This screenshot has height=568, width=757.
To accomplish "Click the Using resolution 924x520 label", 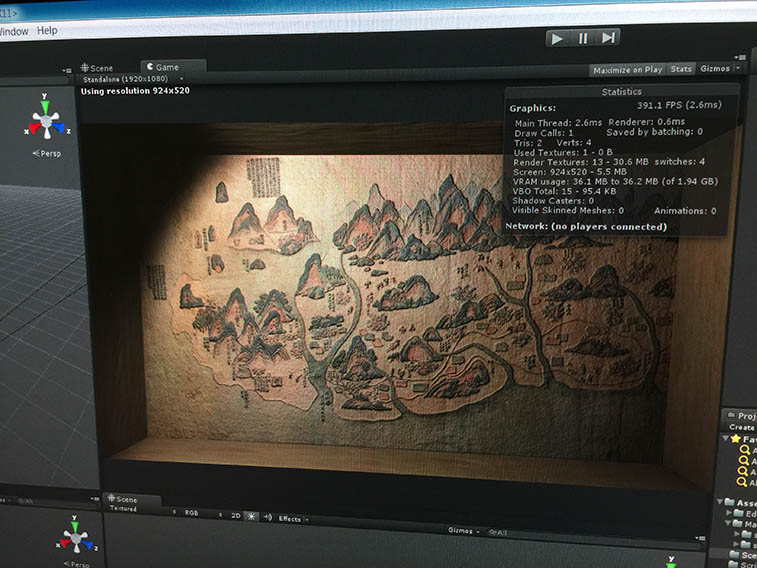I will click(135, 91).
